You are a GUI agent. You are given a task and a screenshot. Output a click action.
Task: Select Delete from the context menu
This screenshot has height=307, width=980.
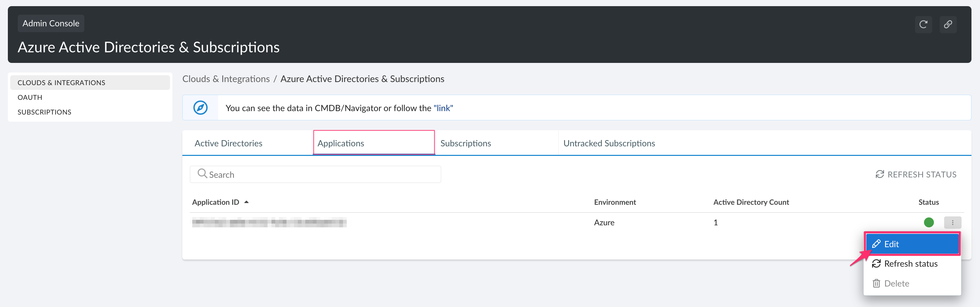(896, 283)
